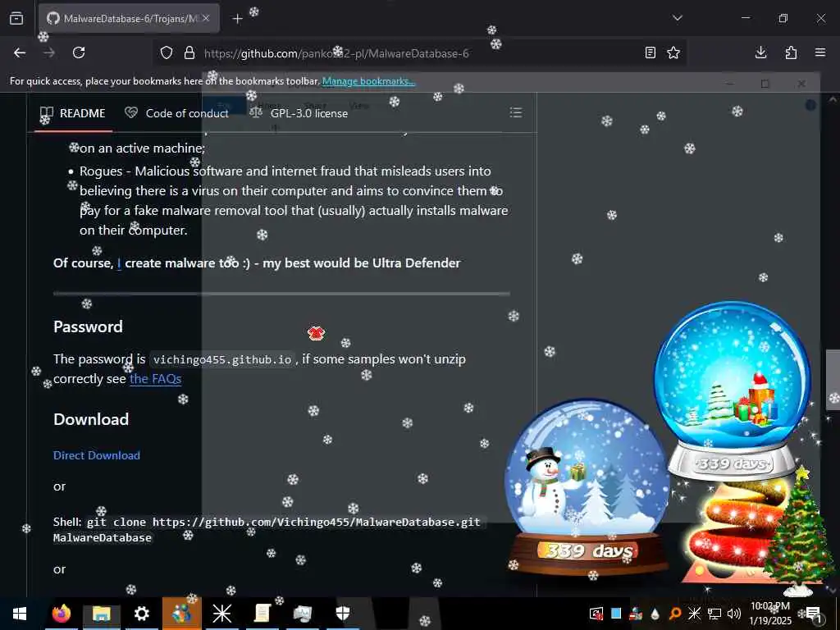Click the underlined "I" link

[x=119, y=263]
